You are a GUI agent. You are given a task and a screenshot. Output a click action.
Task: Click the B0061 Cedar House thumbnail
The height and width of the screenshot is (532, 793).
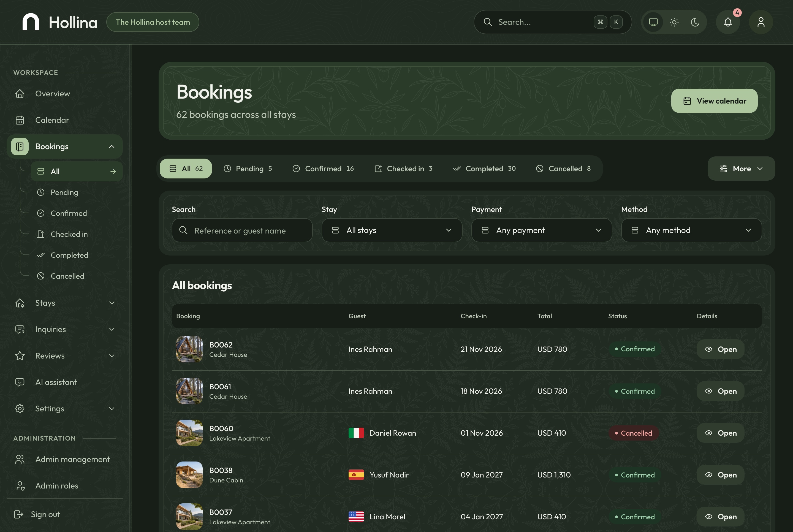[189, 391]
